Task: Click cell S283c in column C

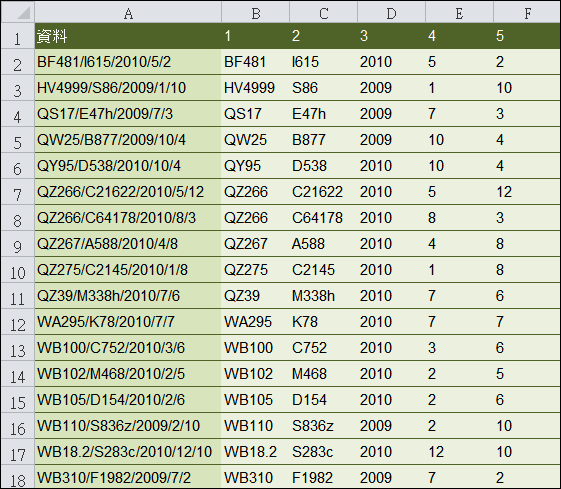Action: click(323, 452)
